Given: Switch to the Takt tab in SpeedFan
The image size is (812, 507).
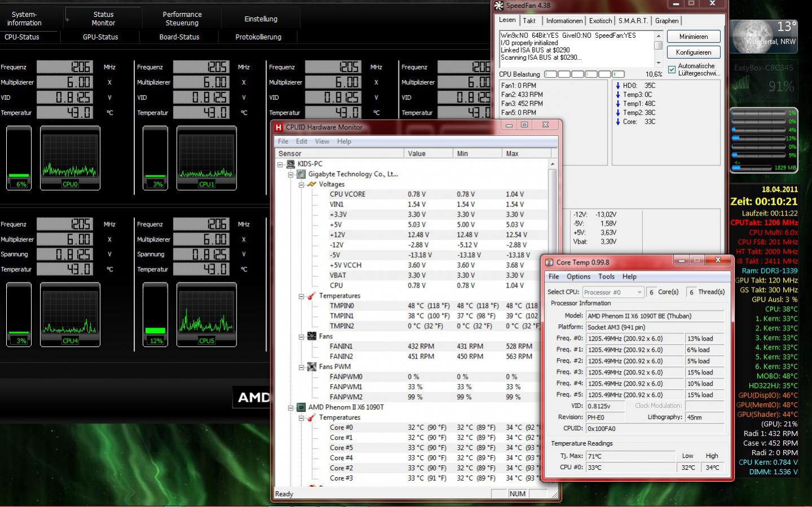Looking at the screenshot, I should 529,21.
